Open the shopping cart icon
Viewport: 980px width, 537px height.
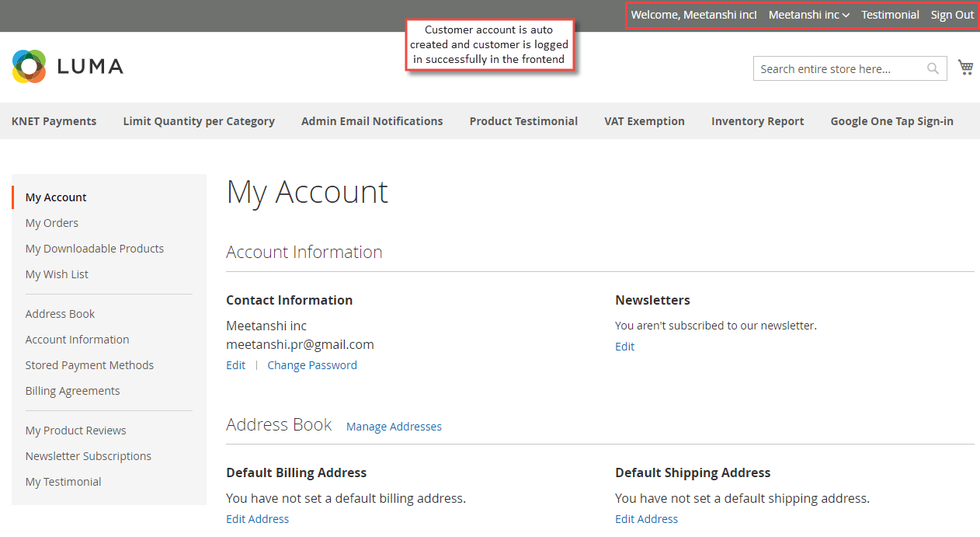pyautogui.click(x=965, y=68)
